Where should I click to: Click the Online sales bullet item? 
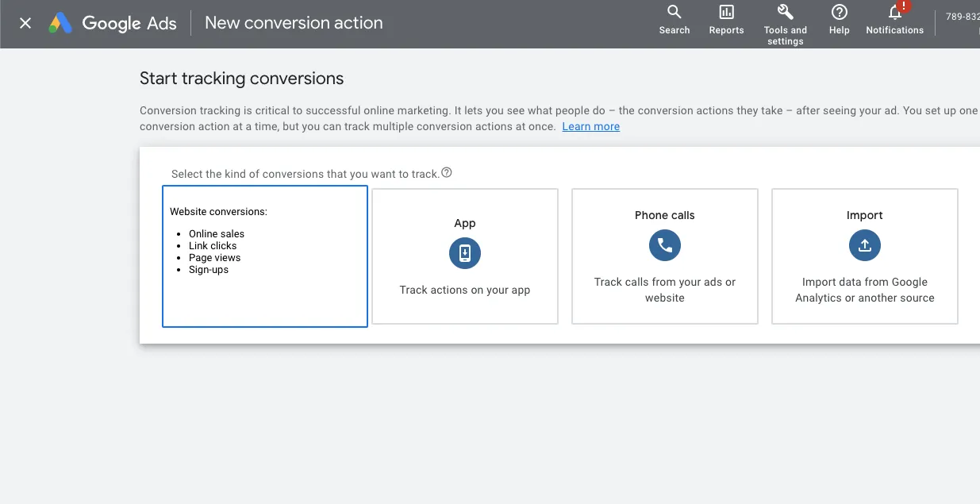point(216,233)
